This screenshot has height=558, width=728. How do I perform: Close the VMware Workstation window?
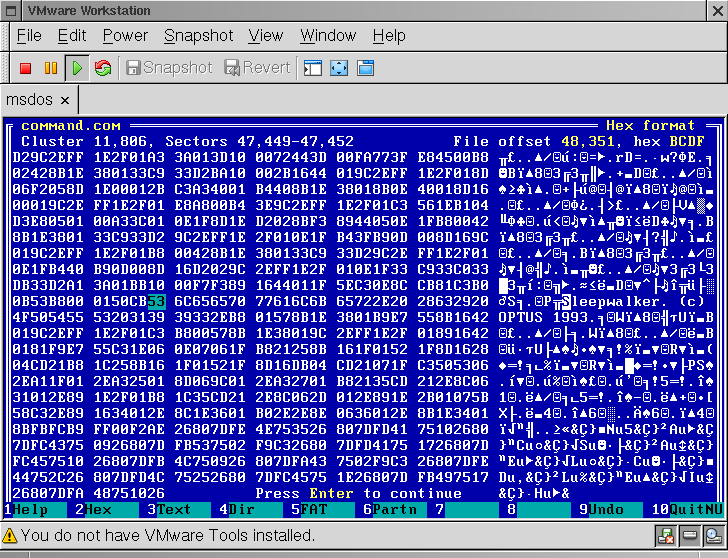pos(717,11)
